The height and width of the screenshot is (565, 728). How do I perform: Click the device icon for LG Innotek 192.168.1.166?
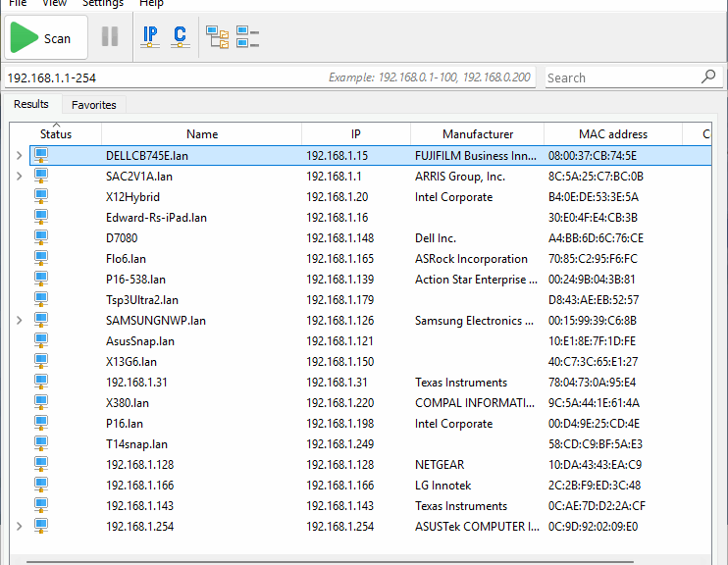point(41,485)
